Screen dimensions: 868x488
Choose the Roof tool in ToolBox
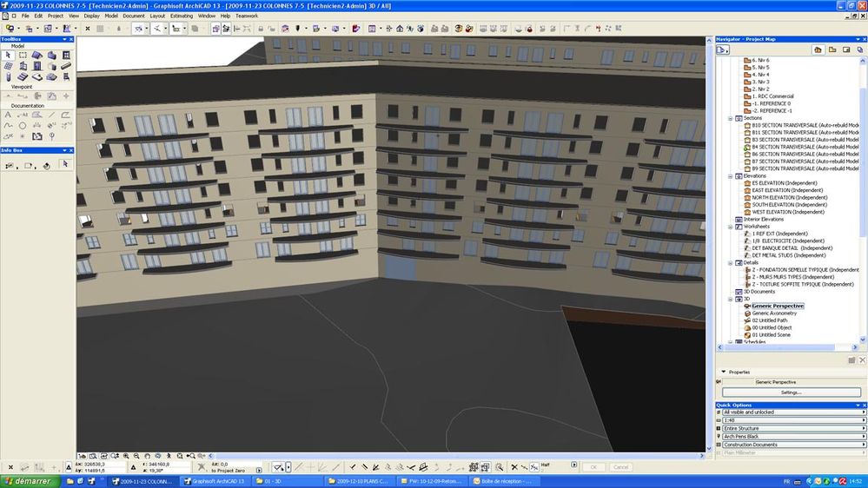(37, 56)
